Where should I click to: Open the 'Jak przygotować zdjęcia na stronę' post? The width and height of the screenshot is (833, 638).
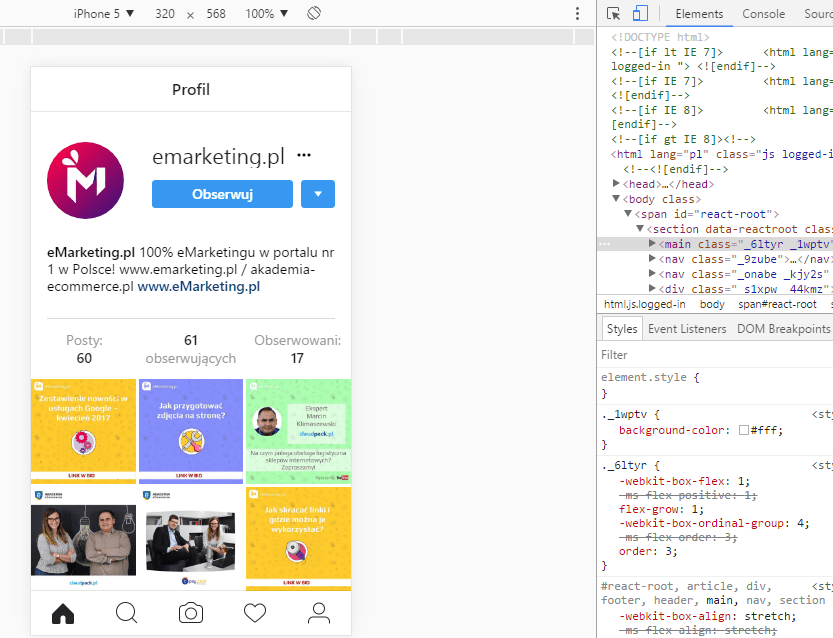[x=191, y=431]
